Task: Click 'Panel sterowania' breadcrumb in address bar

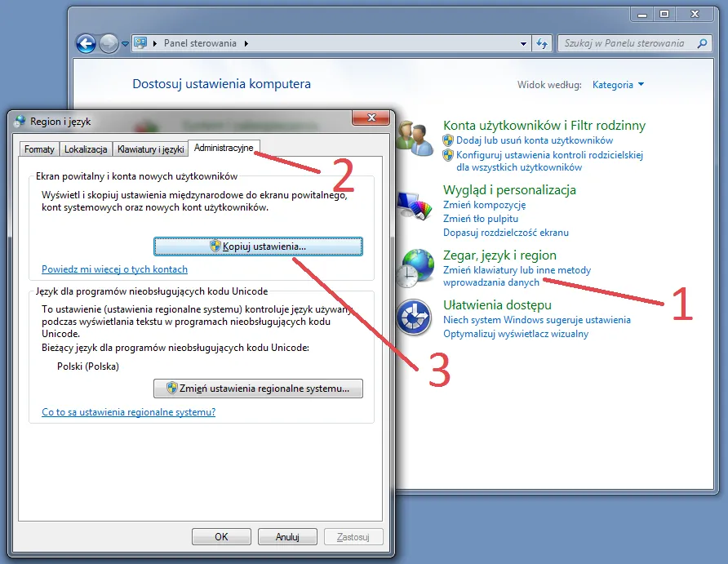Action: tap(200, 43)
